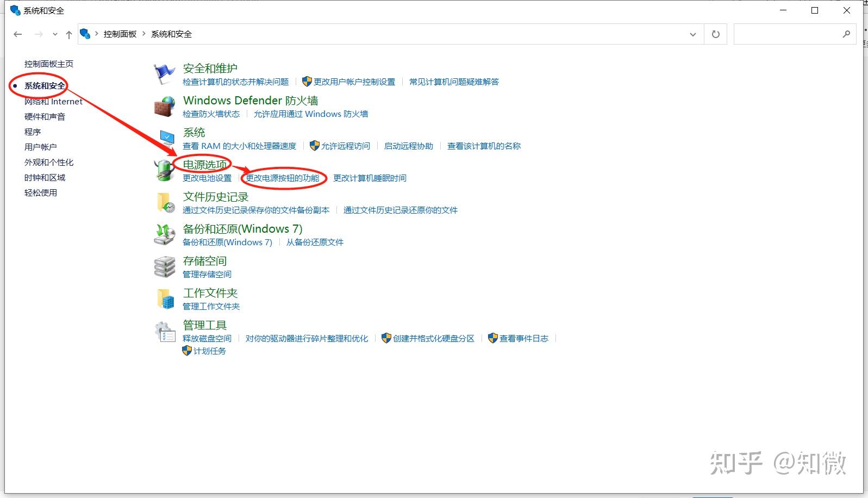Open the recent locations dropdown arrow

(55, 34)
